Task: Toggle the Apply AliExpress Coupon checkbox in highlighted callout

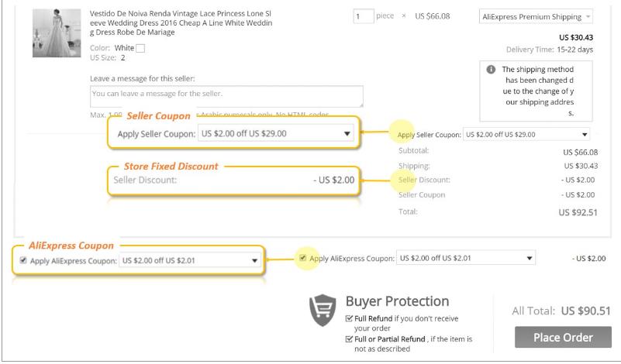Action: pos(23,260)
